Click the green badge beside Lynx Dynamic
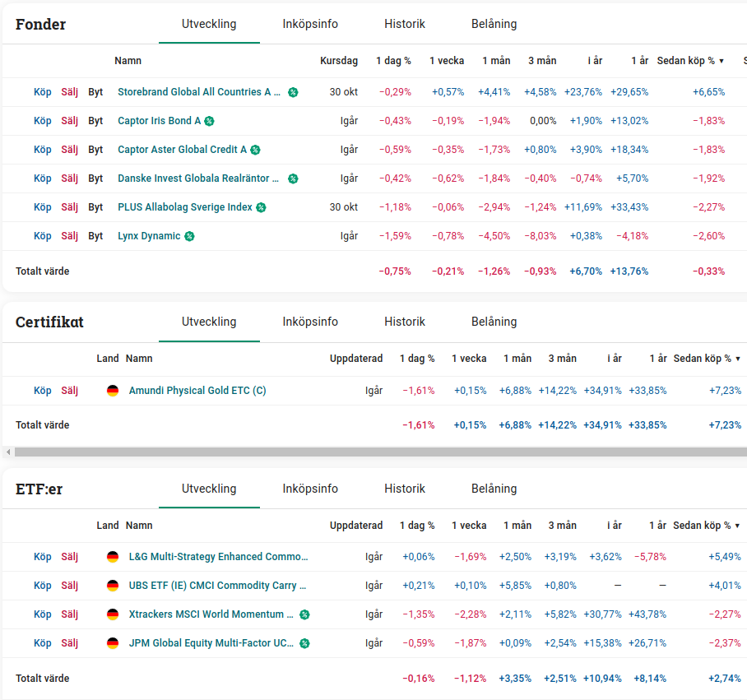This screenshot has height=700, width=747. pyautogui.click(x=189, y=236)
